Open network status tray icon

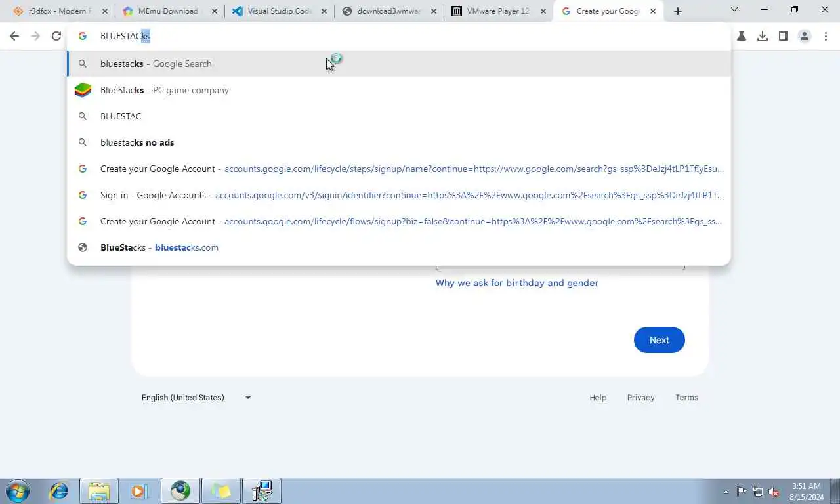coord(758,492)
